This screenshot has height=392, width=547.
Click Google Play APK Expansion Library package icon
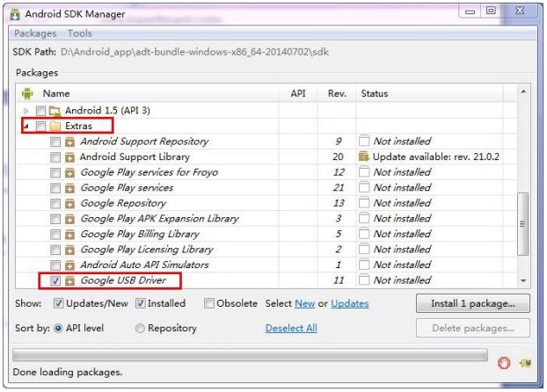69,219
